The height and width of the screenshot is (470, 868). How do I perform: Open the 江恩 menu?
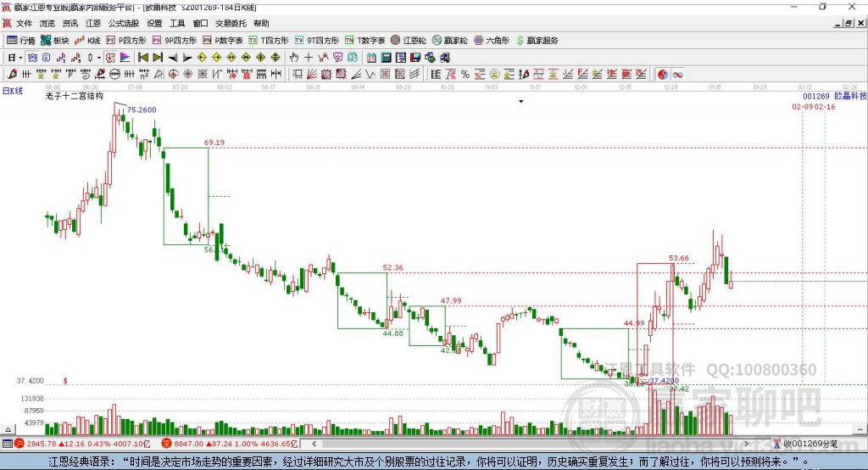[x=93, y=23]
